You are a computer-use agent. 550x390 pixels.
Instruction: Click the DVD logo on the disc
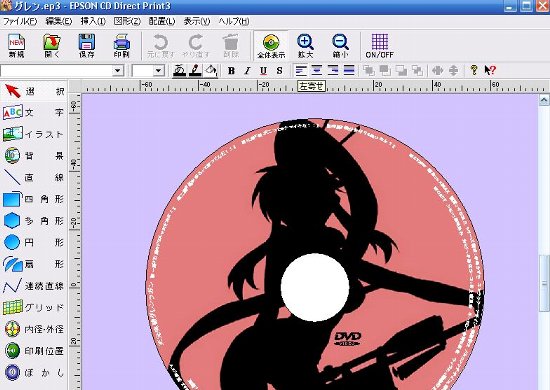[x=347, y=339]
